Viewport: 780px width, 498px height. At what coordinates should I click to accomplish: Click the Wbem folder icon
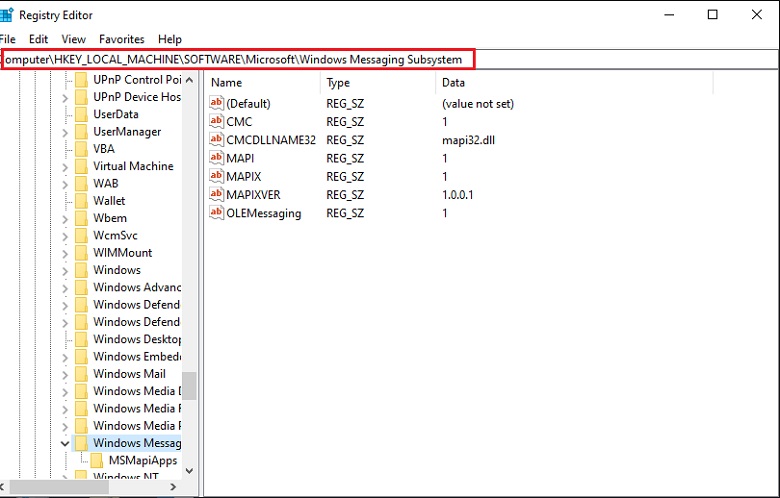(81, 218)
